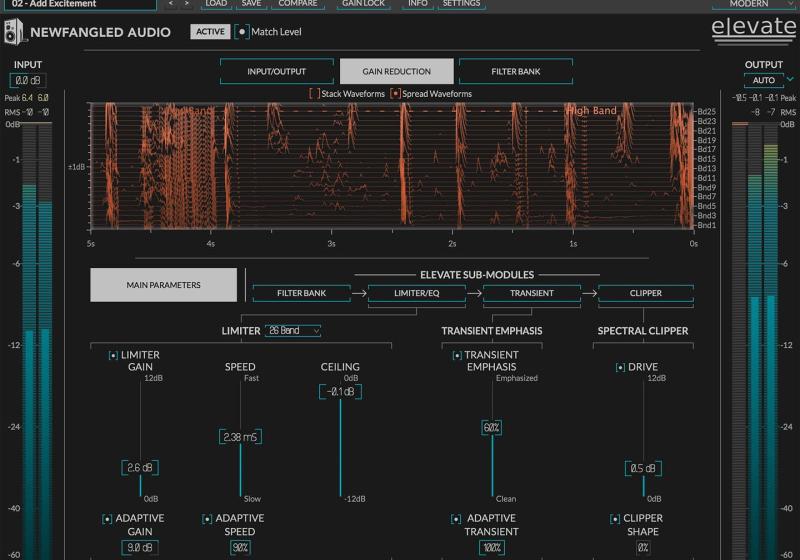Open the preset name dropdown
Screen dimensions: 800x560
[x=82, y=4]
